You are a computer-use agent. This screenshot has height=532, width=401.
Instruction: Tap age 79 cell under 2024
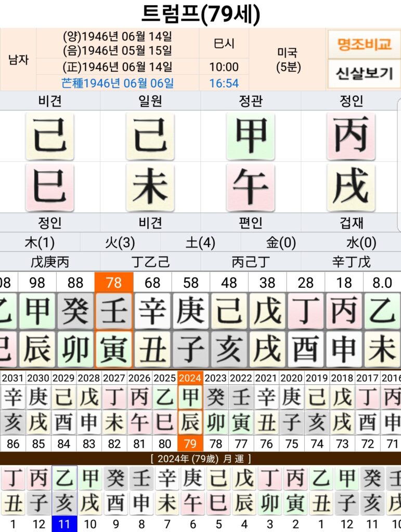[x=190, y=444]
